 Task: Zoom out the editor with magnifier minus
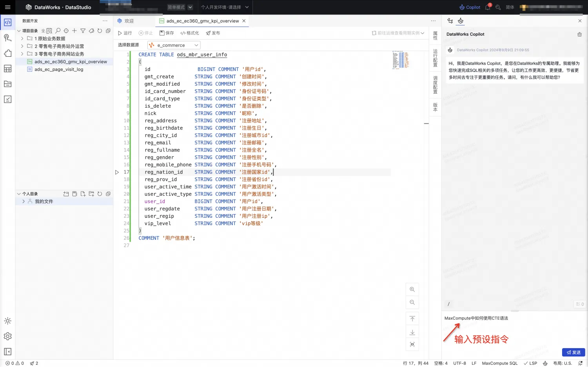coord(412,302)
